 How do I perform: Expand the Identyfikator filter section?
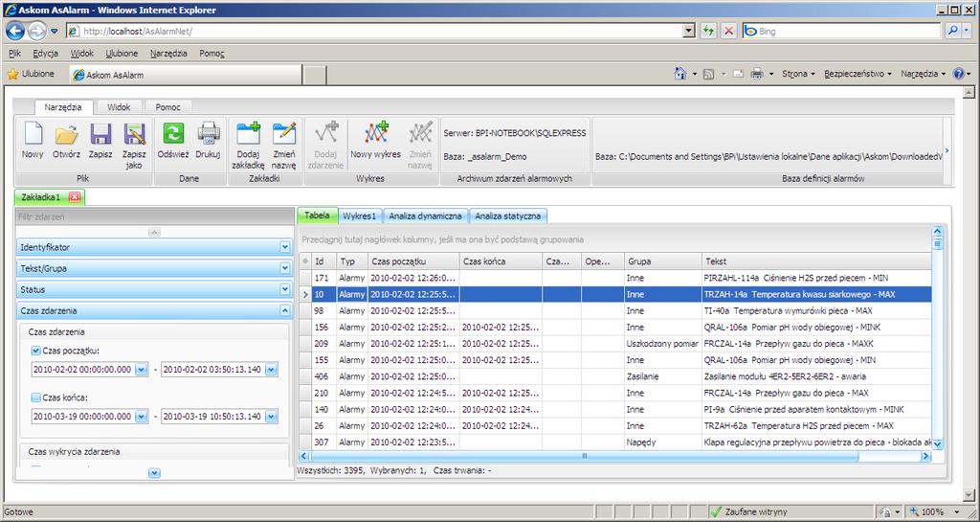coord(285,247)
